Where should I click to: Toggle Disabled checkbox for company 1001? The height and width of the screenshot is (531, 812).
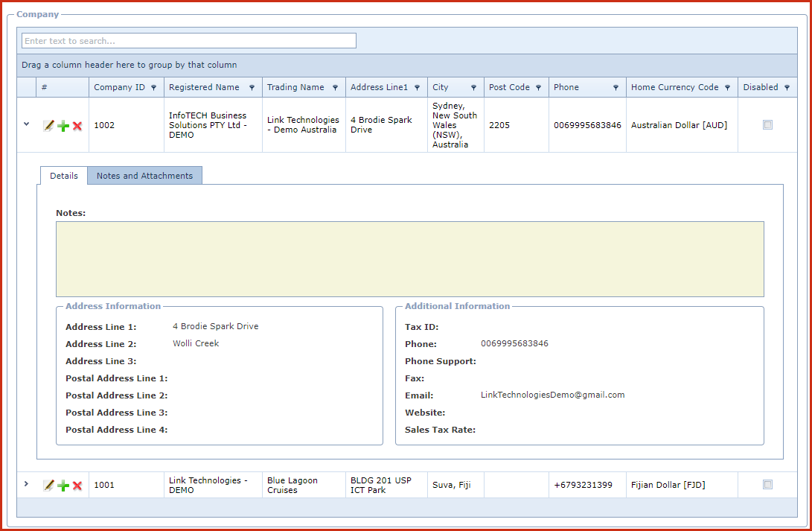[767, 485]
